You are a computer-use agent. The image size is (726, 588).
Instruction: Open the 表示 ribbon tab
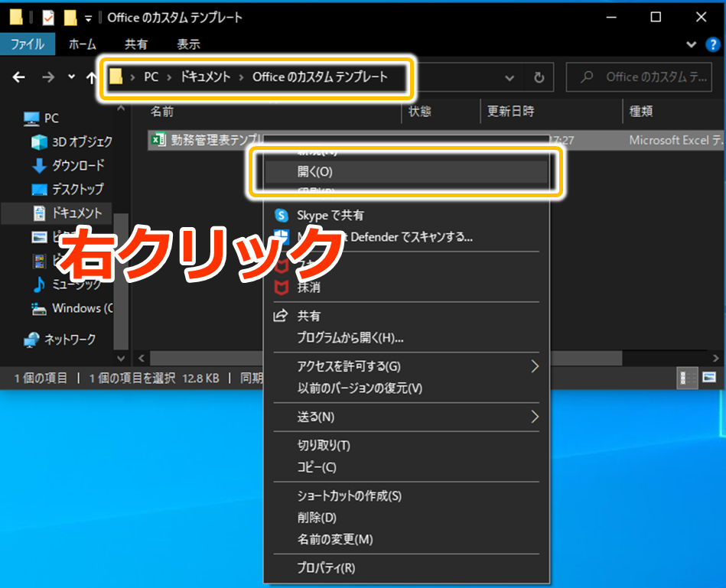tap(188, 44)
